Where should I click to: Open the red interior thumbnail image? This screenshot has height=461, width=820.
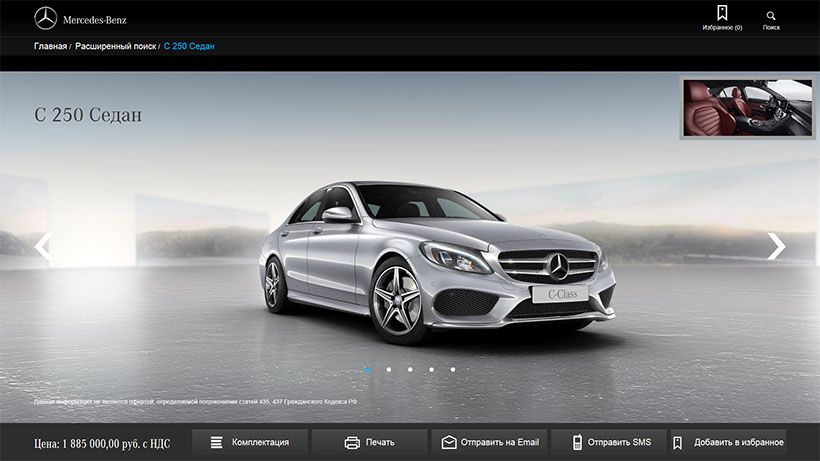[x=746, y=107]
